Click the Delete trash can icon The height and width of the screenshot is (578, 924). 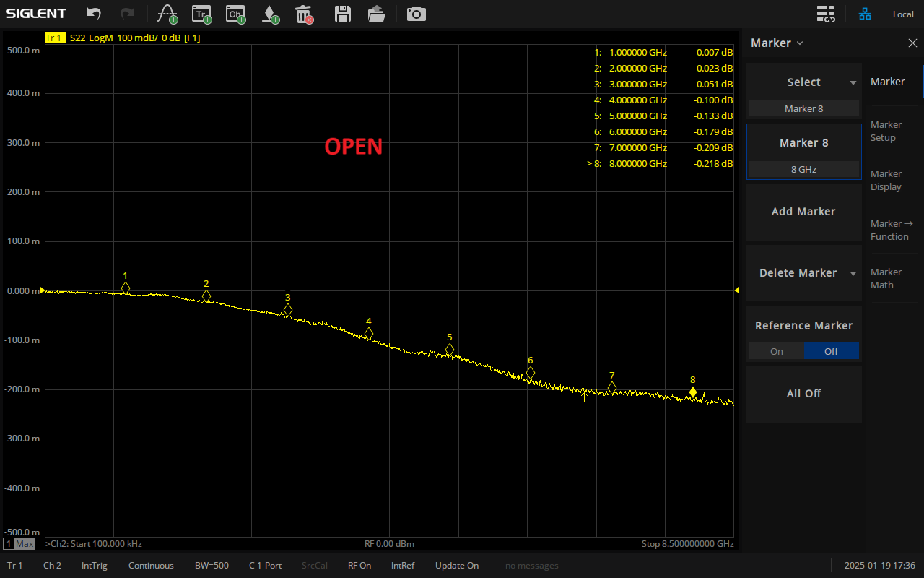click(304, 14)
